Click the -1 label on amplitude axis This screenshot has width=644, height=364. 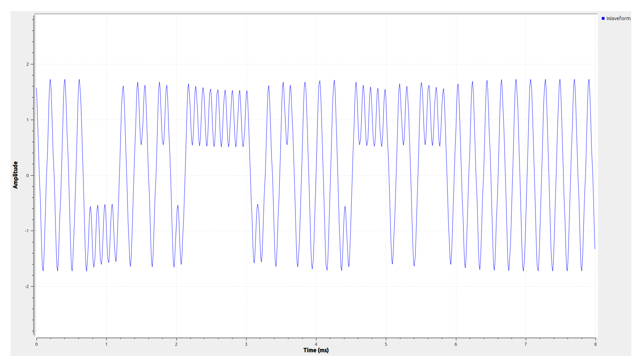(x=27, y=231)
